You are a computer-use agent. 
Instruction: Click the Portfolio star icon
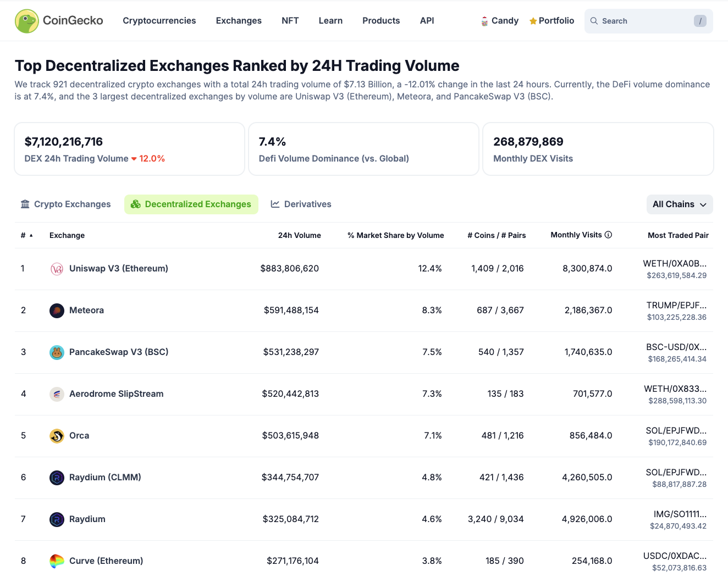533,21
